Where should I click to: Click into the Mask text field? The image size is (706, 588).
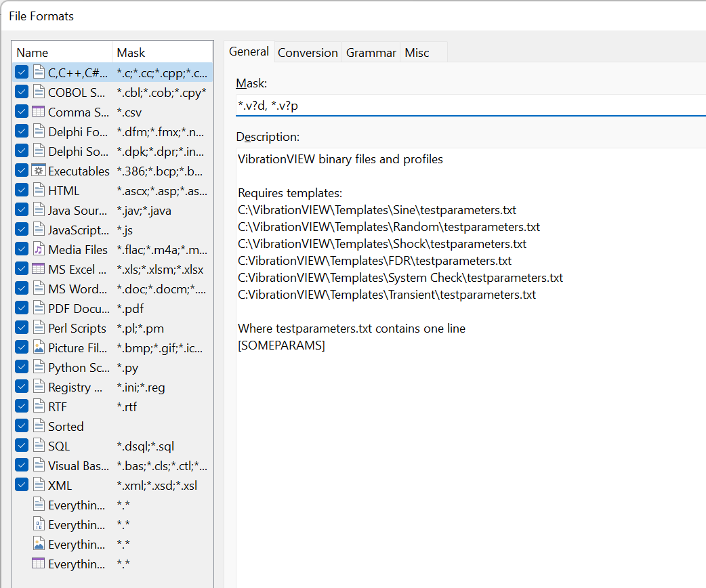(468, 106)
